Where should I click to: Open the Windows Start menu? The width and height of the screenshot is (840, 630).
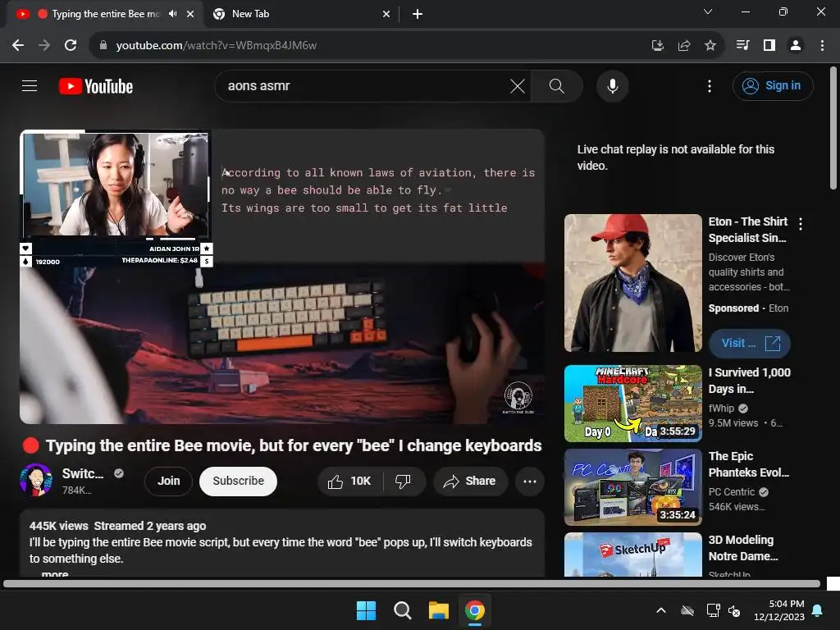(x=367, y=610)
